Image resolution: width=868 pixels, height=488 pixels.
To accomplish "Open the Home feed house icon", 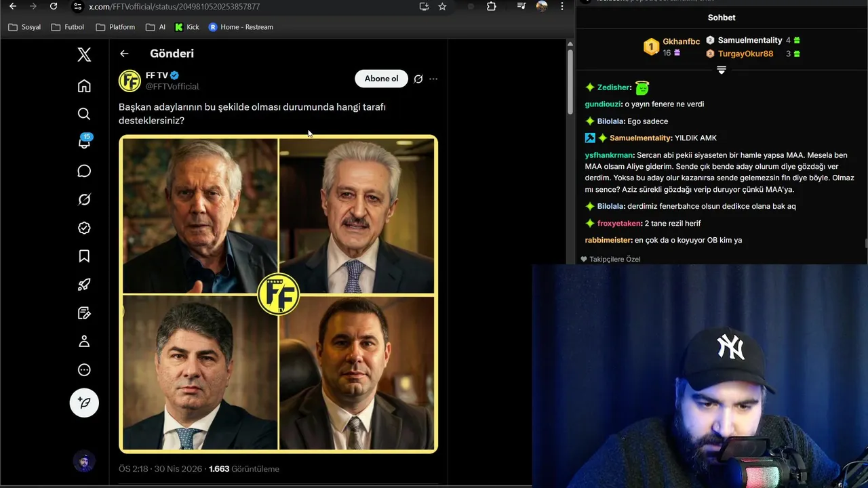I will pos(84,86).
